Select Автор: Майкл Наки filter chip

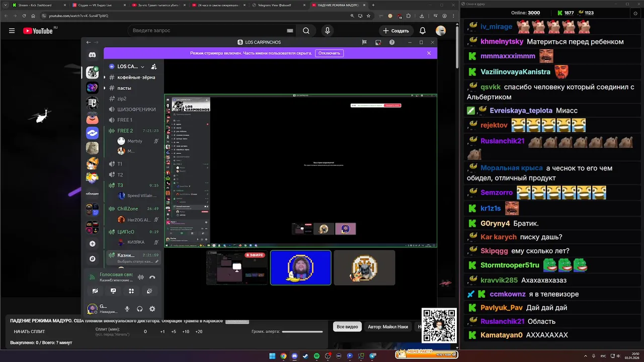[x=388, y=327]
